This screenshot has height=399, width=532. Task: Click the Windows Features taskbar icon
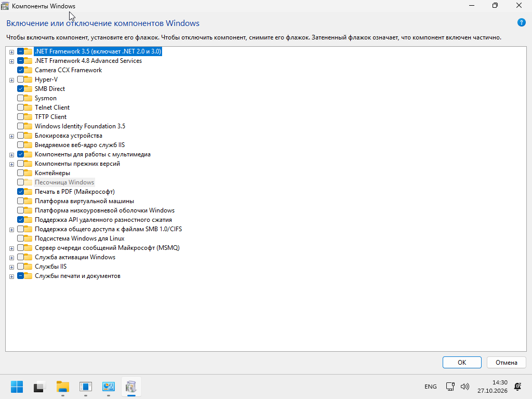(131, 387)
